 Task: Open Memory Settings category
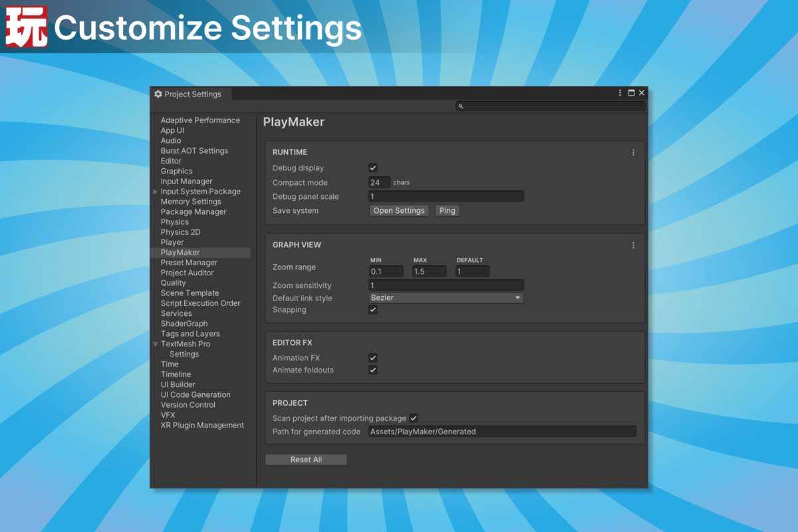coord(191,201)
